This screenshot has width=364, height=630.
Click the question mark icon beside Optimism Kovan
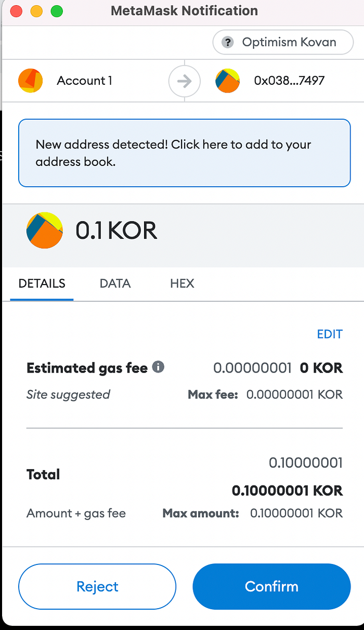coord(228,43)
